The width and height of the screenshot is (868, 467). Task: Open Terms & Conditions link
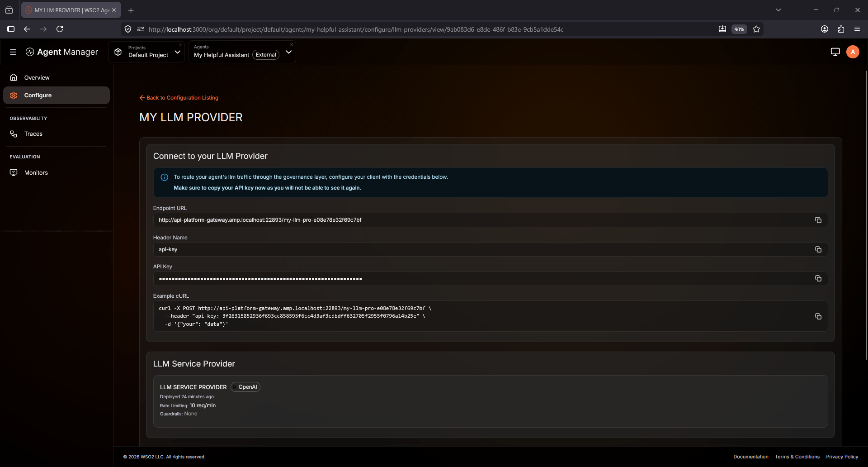coord(797,457)
